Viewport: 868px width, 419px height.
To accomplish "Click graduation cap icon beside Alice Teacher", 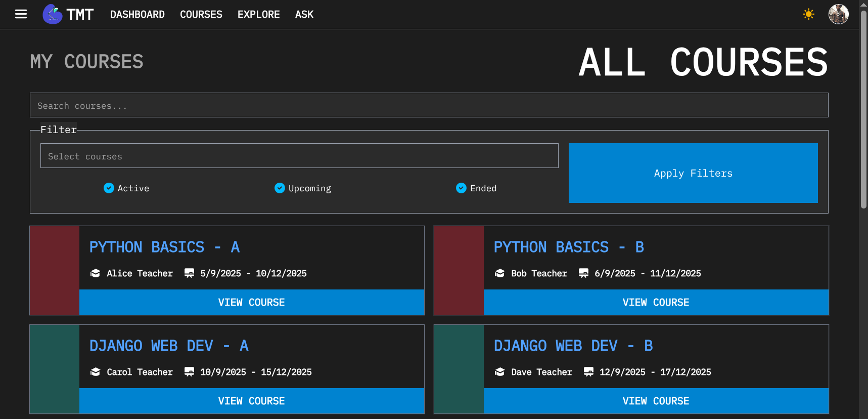I will pyautogui.click(x=95, y=273).
